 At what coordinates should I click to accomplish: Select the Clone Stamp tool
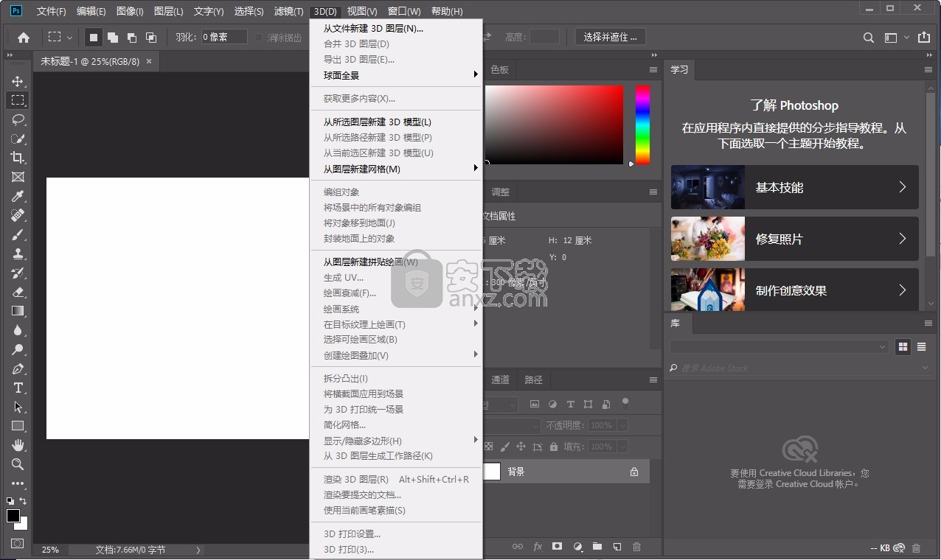18,253
